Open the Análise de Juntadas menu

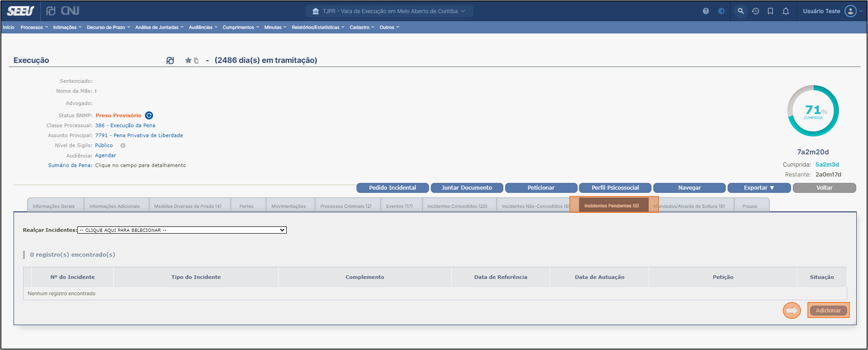(x=159, y=27)
